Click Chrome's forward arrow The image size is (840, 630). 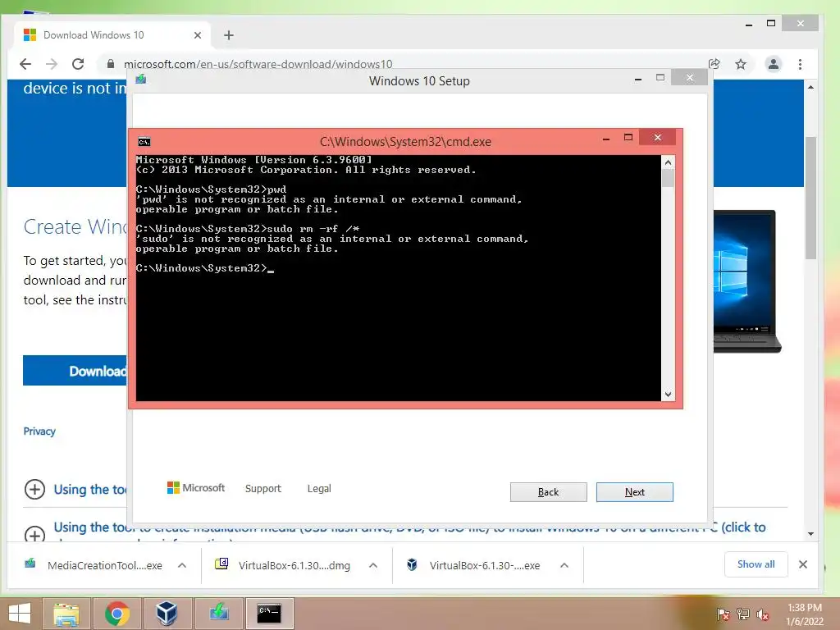pos(52,64)
